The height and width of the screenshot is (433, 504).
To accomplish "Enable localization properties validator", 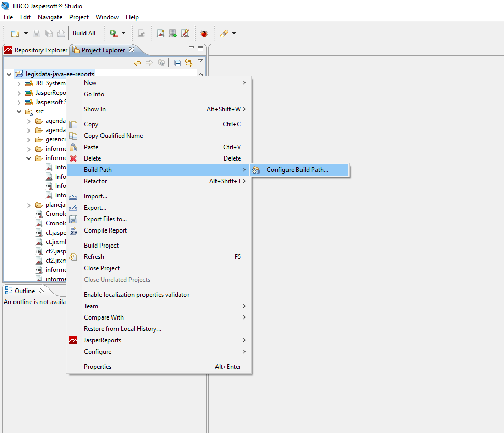I will [136, 295].
